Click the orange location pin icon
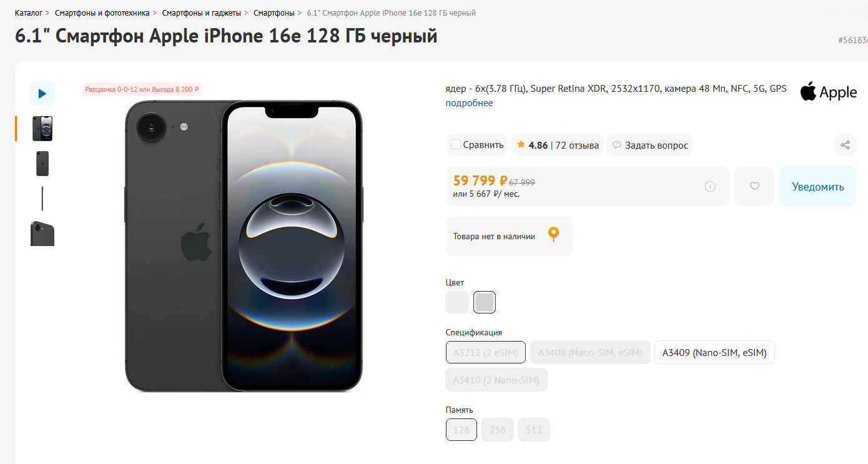The width and height of the screenshot is (868, 464). (x=553, y=235)
